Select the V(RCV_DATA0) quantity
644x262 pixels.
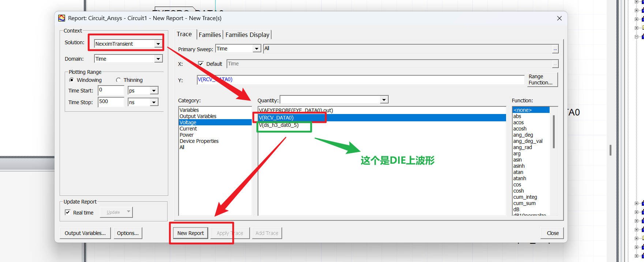[x=382, y=118]
